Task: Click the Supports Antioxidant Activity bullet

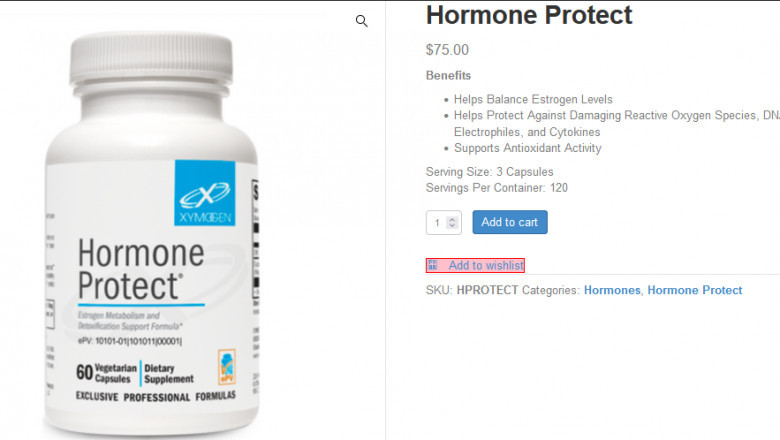Action: (x=527, y=148)
